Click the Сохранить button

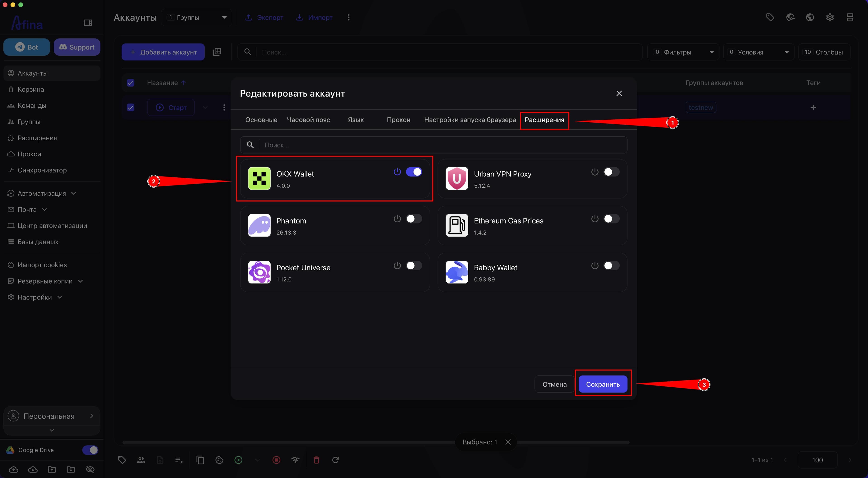pos(603,384)
